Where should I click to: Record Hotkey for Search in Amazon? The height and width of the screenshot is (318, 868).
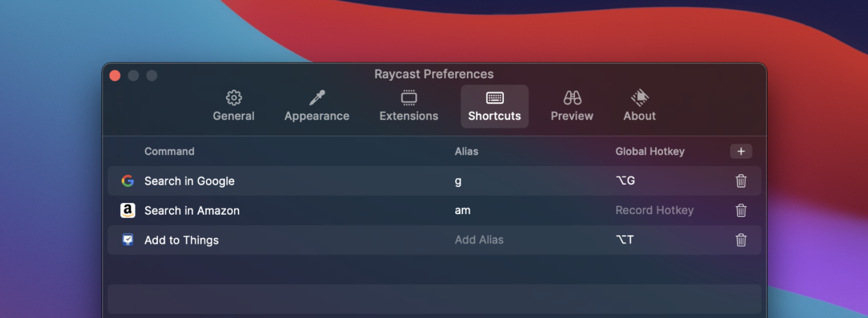click(654, 210)
